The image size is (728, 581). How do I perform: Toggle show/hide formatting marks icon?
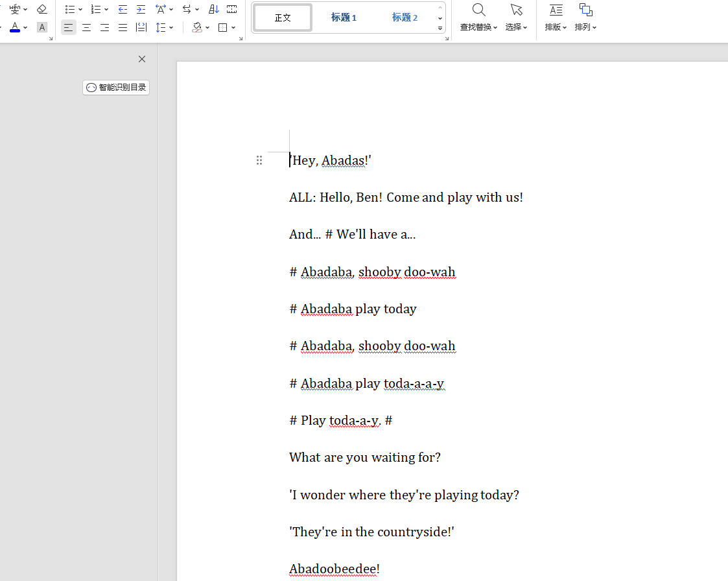pyautogui.click(x=231, y=9)
